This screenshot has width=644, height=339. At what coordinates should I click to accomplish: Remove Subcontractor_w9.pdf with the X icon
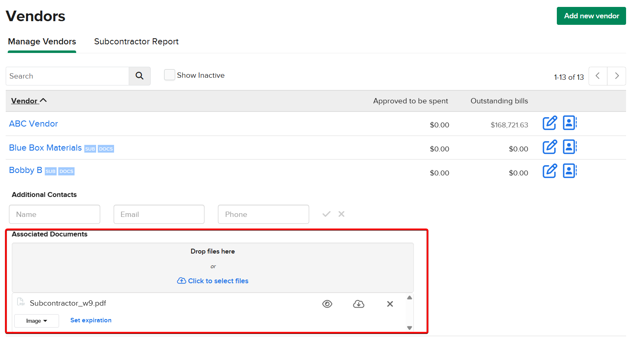click(x=390, y=304)
